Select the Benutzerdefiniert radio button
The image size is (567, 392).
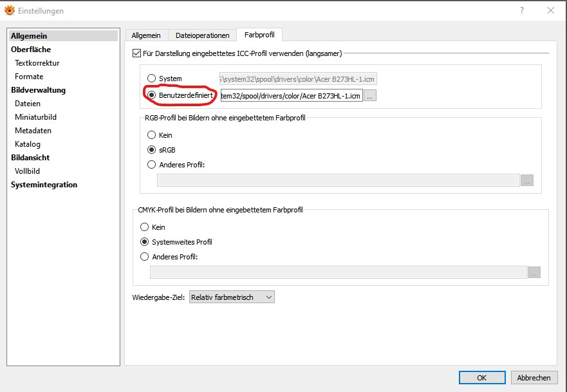tap(151, 95)
